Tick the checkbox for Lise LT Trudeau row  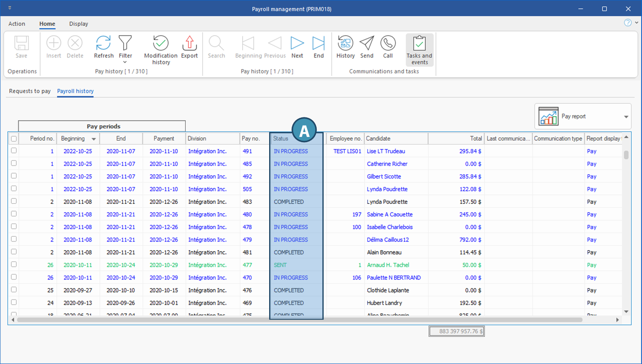(14, 151)
